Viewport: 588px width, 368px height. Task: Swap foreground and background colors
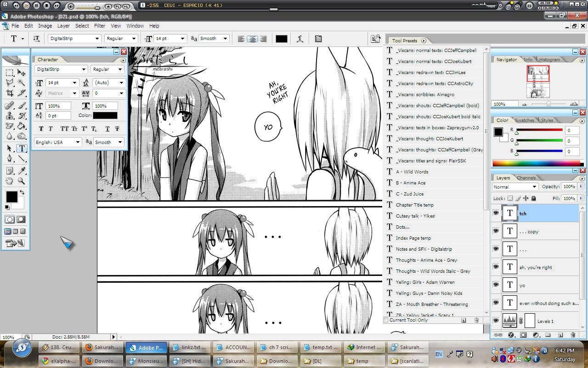coord(22,193)
